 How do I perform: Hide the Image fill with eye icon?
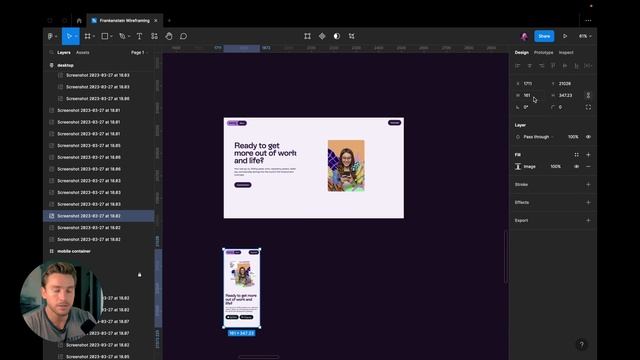tap(576, 167)
